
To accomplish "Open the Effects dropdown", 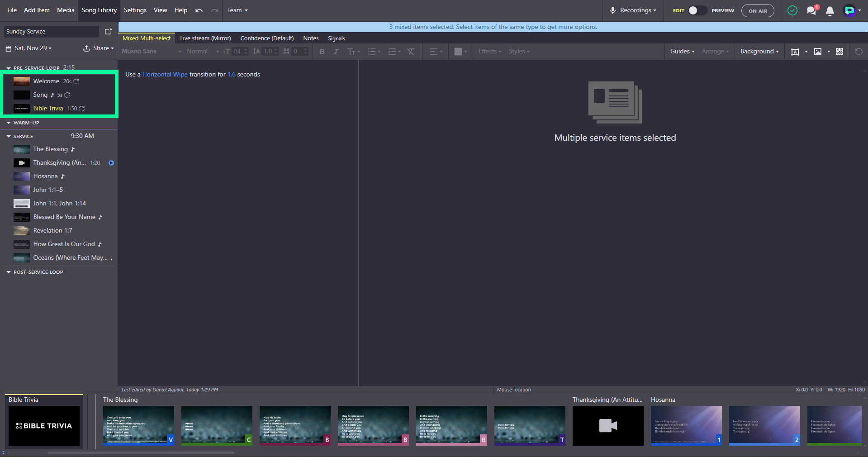I will 490,52.
